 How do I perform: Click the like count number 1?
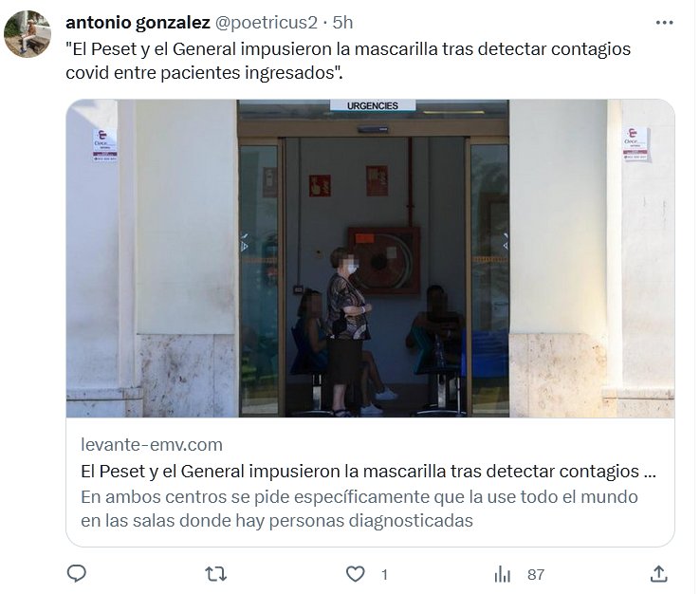point(384,574)
